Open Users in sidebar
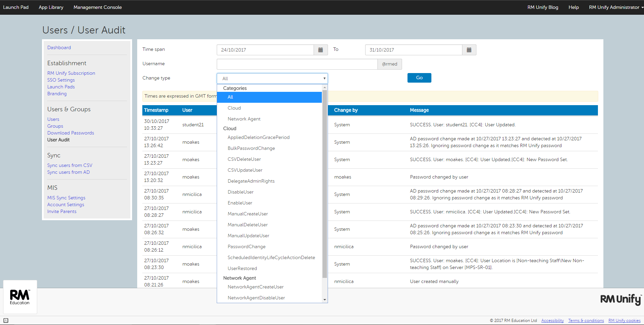Image resolution: width=644 pixels, height=325 pixels. click(x=53, y=119)
